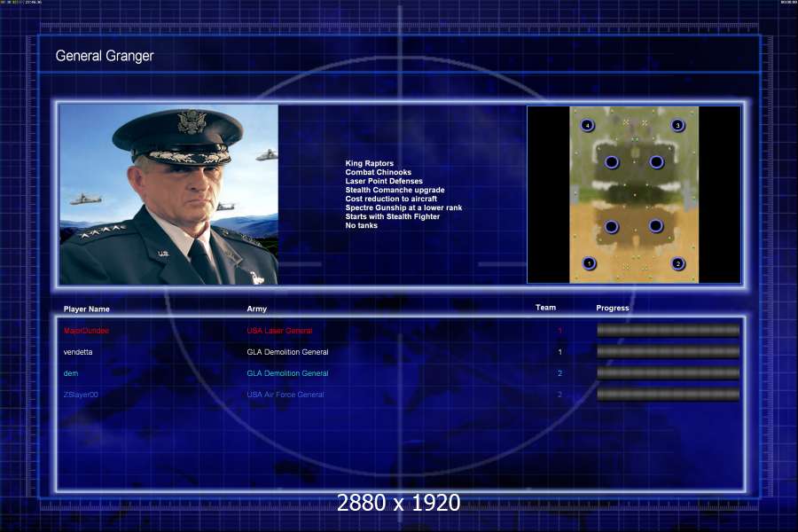The image size is (798, 532).
Task: Select player vendetta in the list
Action: tap(78, 352)
